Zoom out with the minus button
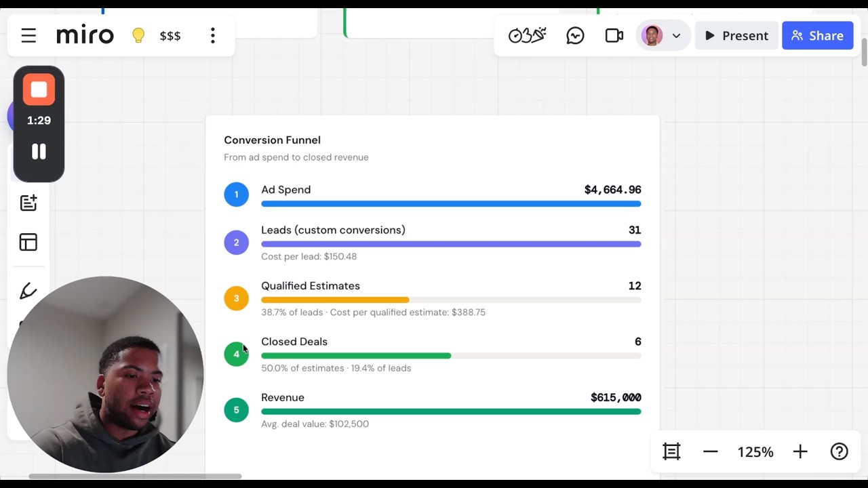The width and height of the screenshot is (868, 488). pos(710,451)
